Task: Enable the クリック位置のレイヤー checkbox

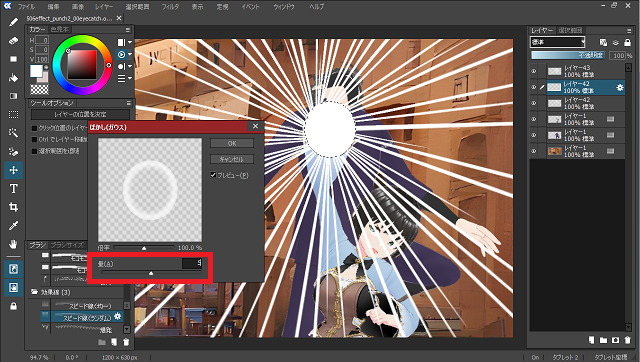Action: 35,128
